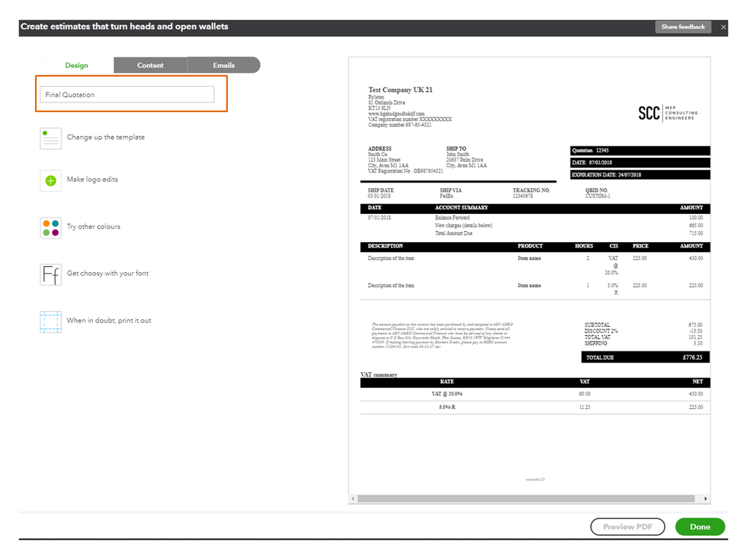Image resolution: width=747 pixels, height=560 pixels.
Task: Open the Change up the template icon
Action: pyautogui.click(x=51, y=138)
